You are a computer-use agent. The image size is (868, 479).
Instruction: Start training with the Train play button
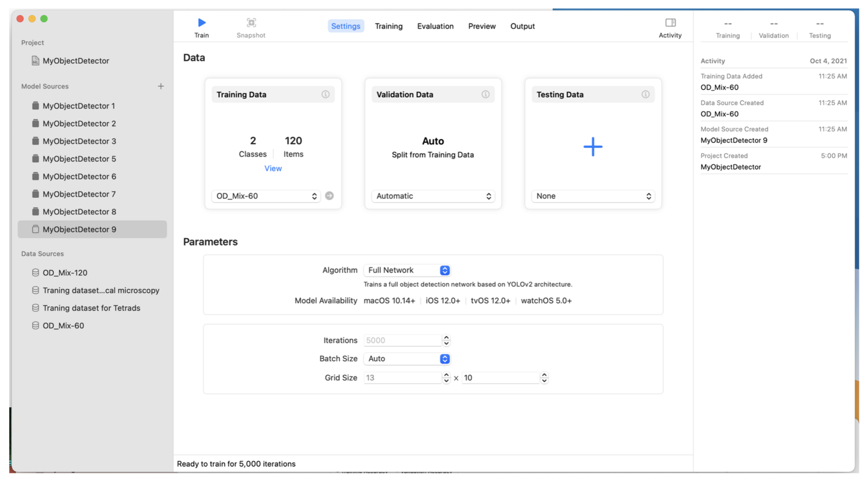201,23
